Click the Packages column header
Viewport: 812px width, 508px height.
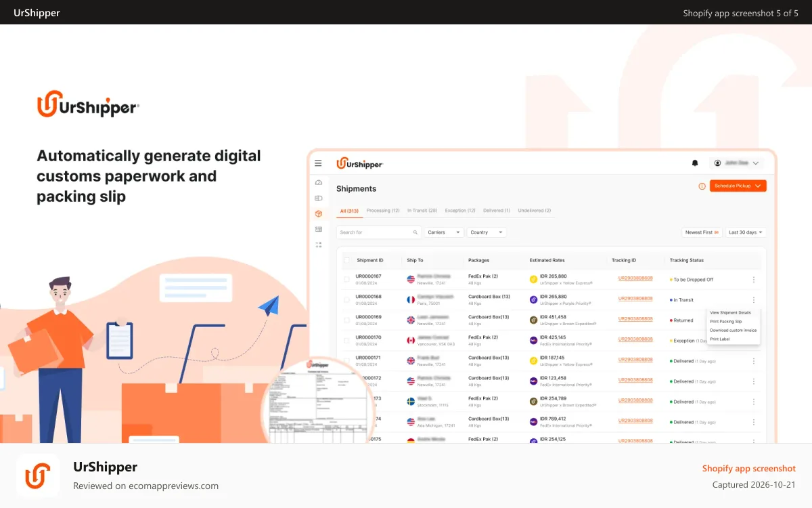(x=478, y=260)
